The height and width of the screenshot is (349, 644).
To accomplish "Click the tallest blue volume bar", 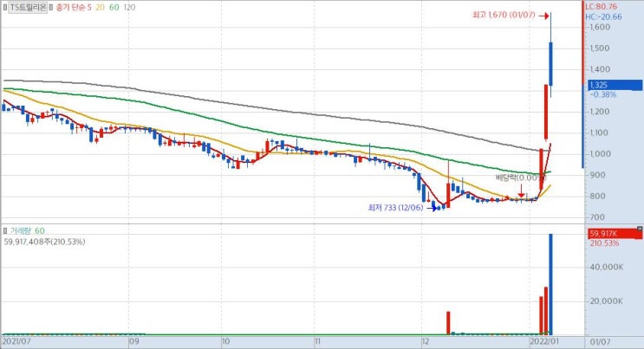I will click(x=550, y=284).
